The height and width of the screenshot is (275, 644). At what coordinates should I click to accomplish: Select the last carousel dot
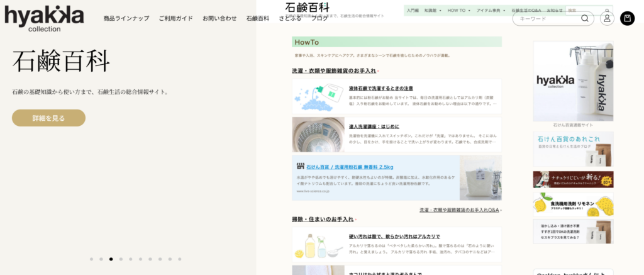click(x=180, y=259)
